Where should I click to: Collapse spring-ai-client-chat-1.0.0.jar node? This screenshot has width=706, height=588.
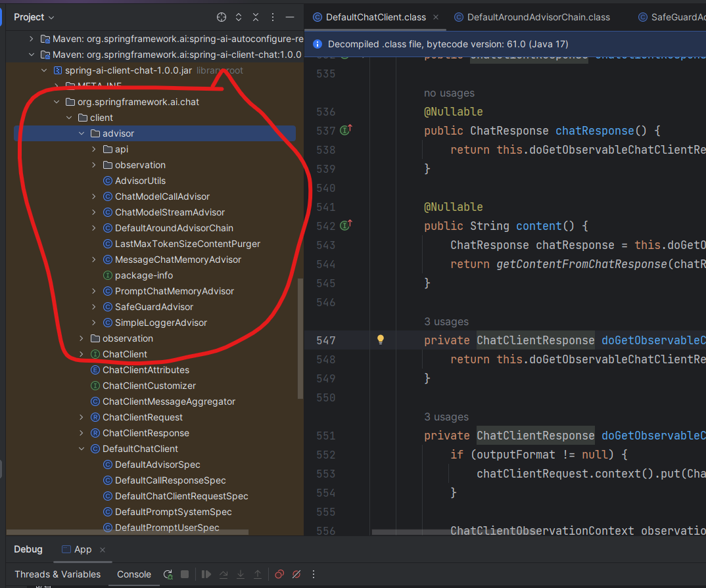[44, 70]
